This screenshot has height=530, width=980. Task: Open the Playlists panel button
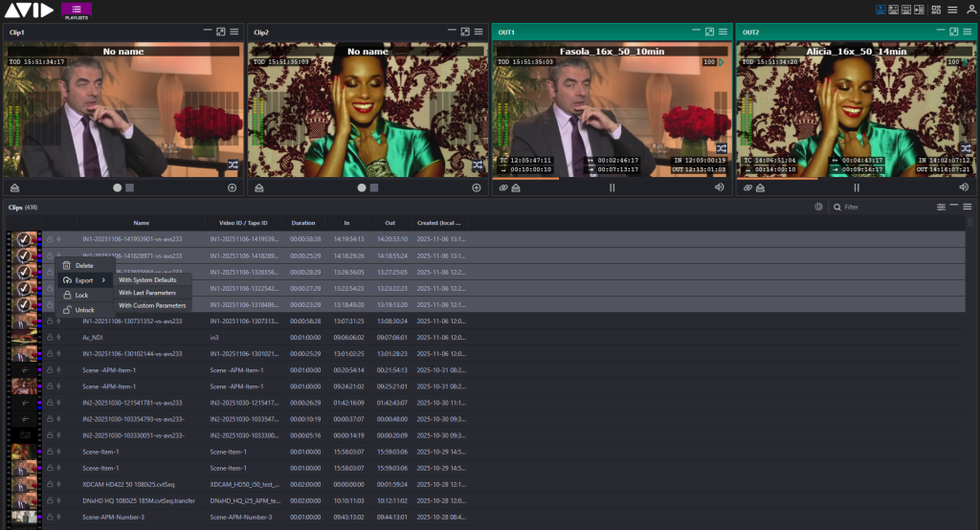coord(77,11)
